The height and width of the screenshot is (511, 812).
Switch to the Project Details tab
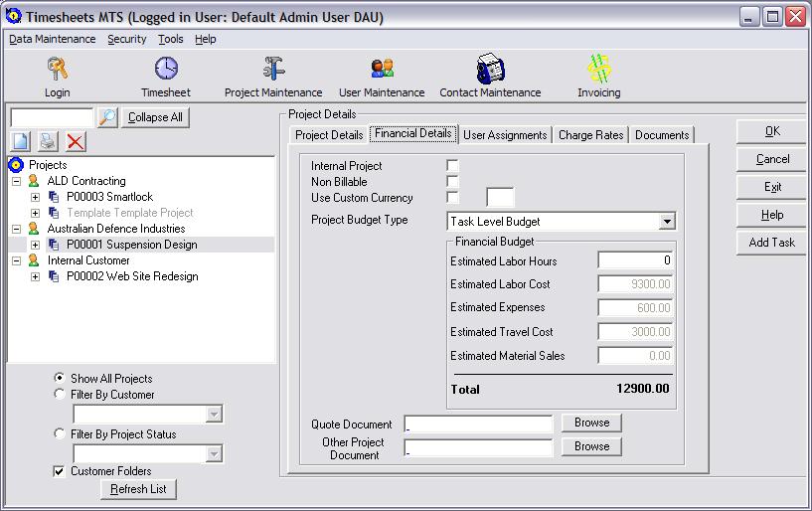pyautogui.click(x=329, y=135)
